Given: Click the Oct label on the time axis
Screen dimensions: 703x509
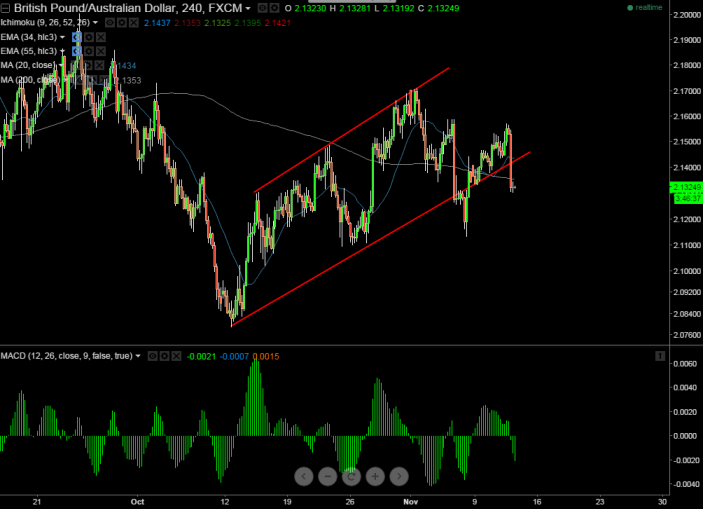Looking at the screenshot, I should [x=137, y=501].
